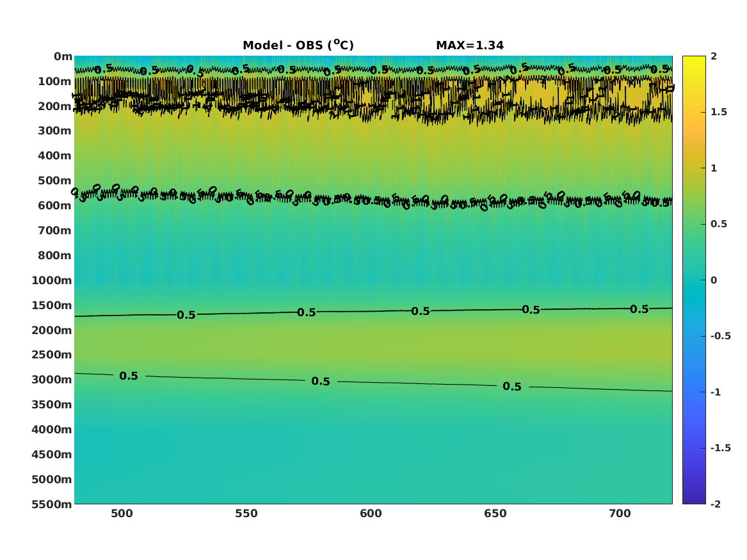Select the "650" x-axis tick label
The image size is (747, 560).
[x=495, y=513]
